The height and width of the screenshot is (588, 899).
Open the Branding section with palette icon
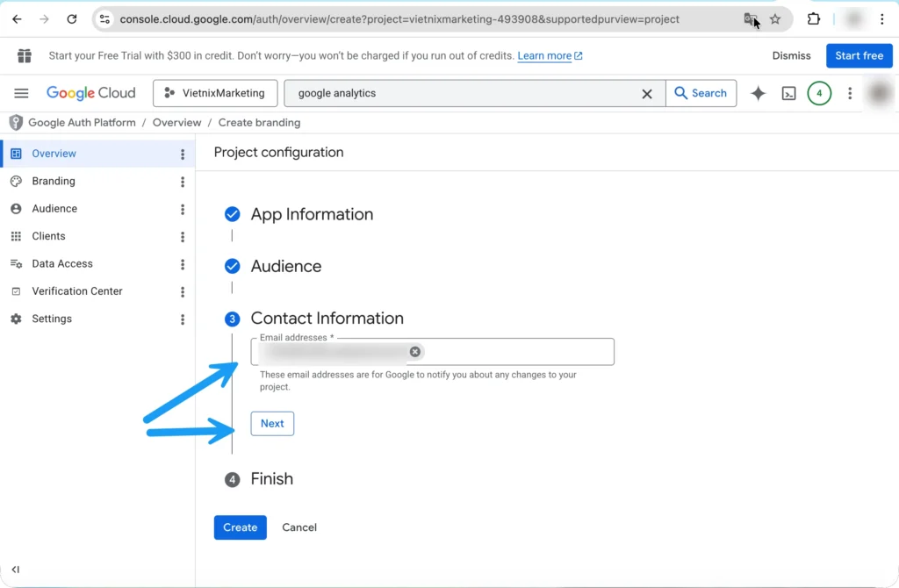[53, 181]
